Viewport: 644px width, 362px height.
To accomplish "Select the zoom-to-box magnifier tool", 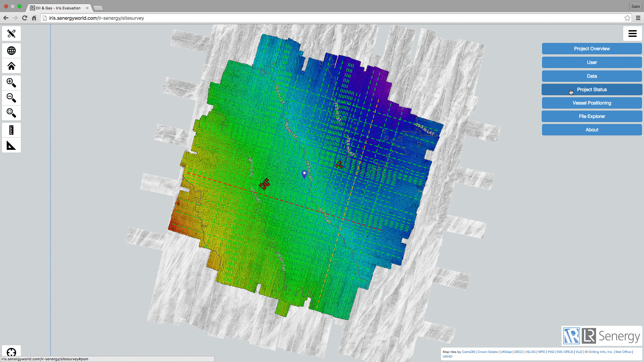I will click(11, 113).
